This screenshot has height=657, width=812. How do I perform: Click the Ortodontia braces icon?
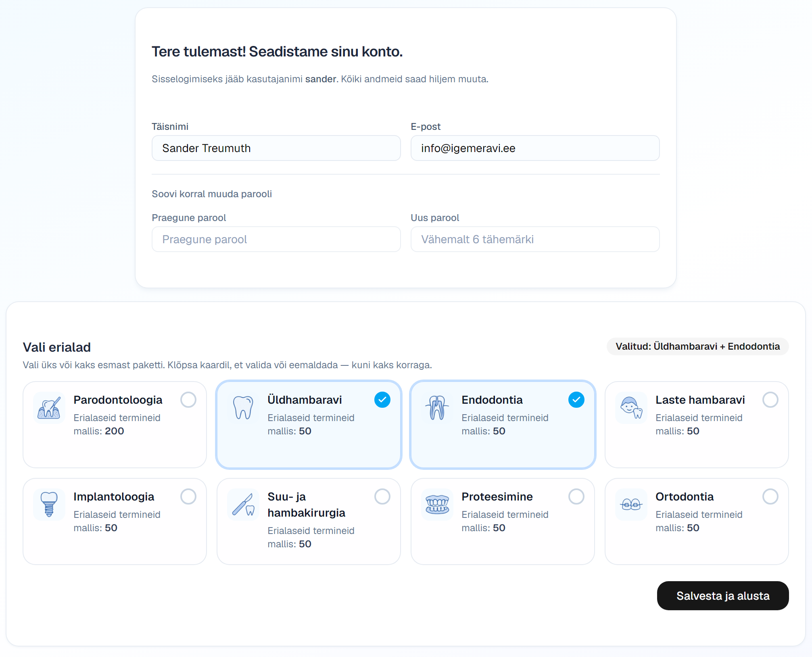click(631, 505)
